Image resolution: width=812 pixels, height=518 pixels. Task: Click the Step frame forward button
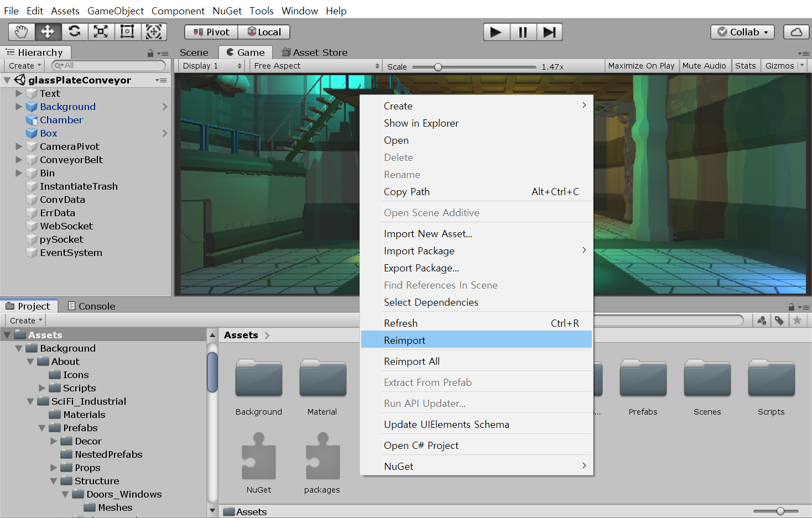(x=549, y=32)
